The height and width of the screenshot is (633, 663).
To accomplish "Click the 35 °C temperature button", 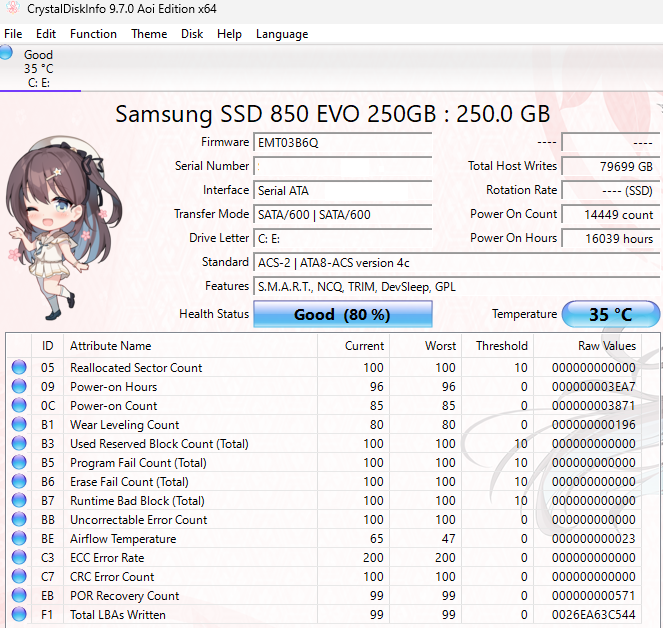I will point(610,314).
